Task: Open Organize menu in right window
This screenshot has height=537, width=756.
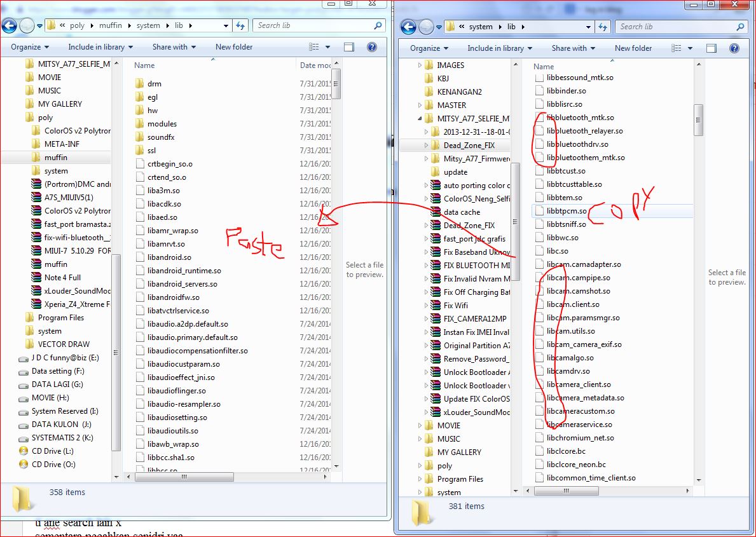Action: point(429,48)
